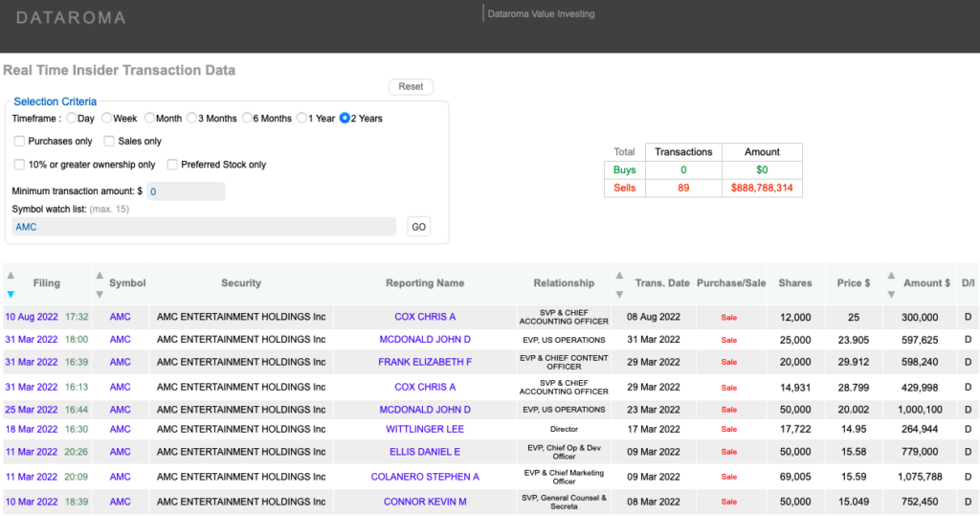Select the 3 Months timeframe
The height and width of the screenshot is (516, 980).
(191, 118)
